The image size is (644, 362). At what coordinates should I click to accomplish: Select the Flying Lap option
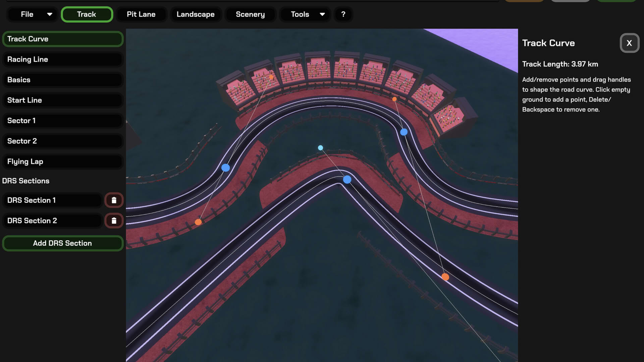[63, 162]
